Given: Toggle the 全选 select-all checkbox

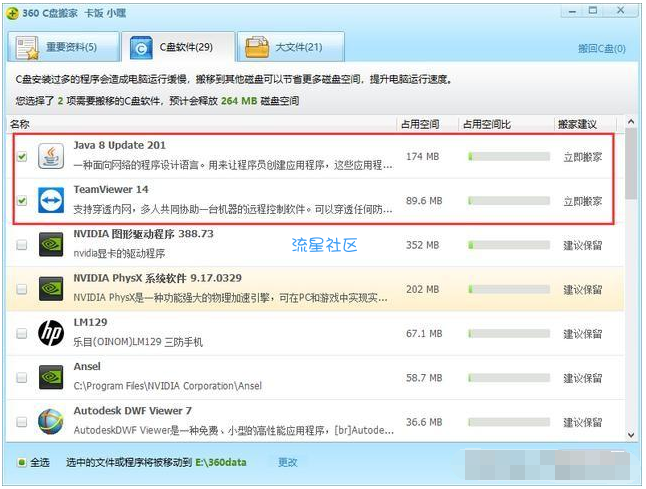Looking at the screenshot, I should click(x=21, y=462).
